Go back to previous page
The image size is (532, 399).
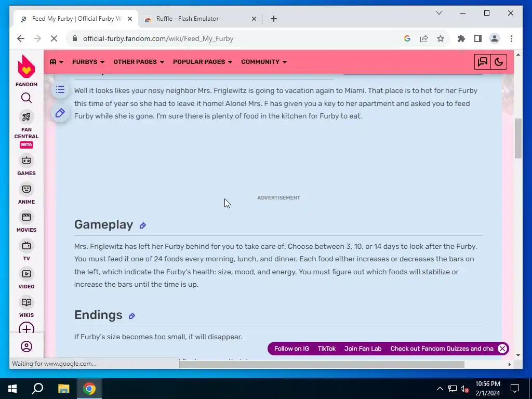click(x=21, y=38)
